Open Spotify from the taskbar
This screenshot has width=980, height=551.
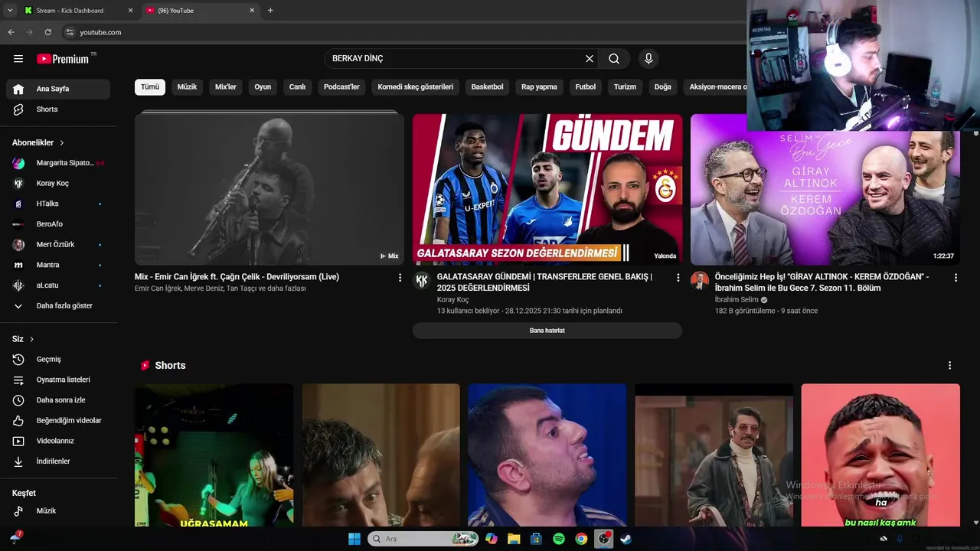tap(559, 539)
